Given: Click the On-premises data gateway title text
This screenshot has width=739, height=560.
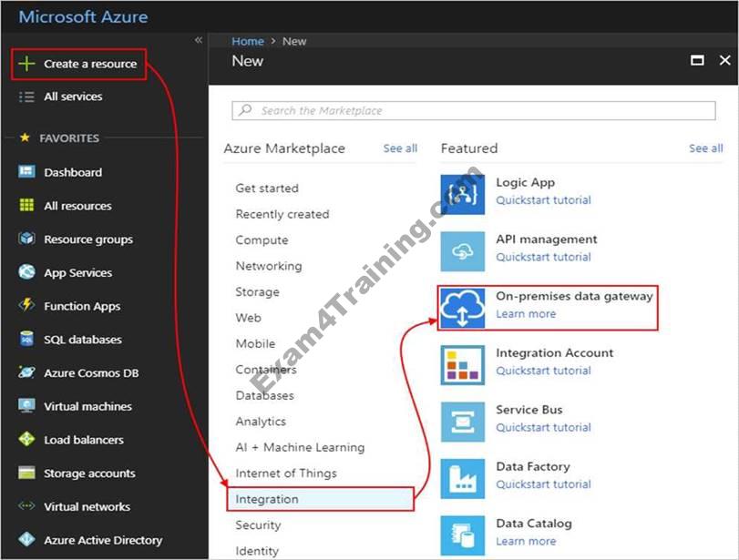Looking at the screenshot, I should 574,296.
